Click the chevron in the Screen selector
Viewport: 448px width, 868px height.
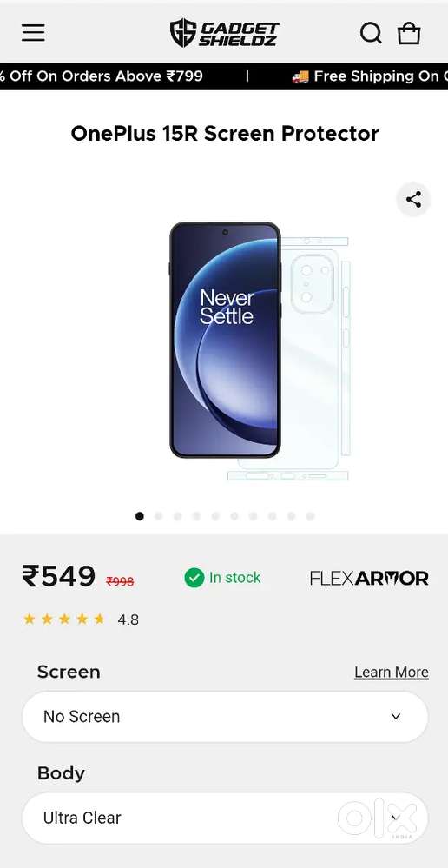point(395,716)
